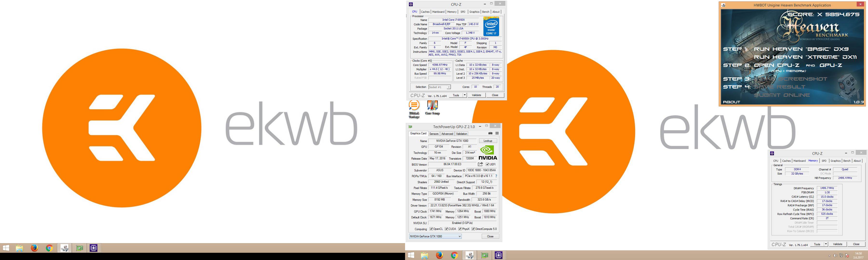
Task: Open the Socket #1 selection dropdown
Action: (x=439, y=87)
